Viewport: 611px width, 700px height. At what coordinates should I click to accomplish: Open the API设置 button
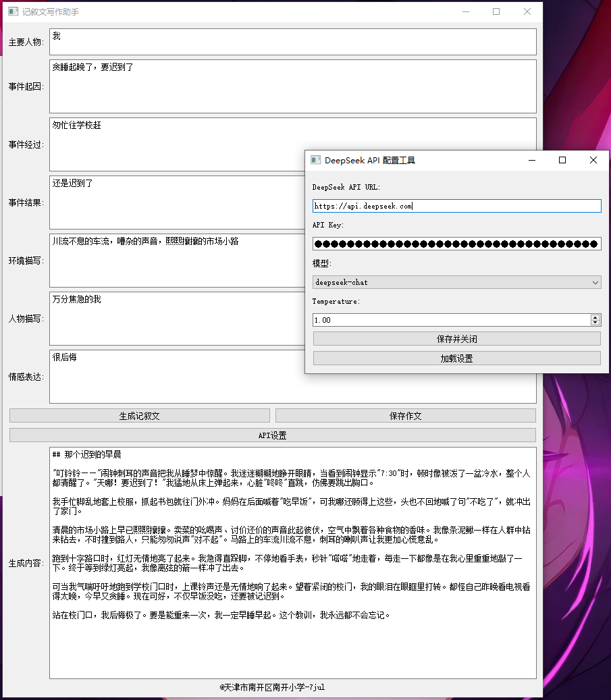click(272, 435)
